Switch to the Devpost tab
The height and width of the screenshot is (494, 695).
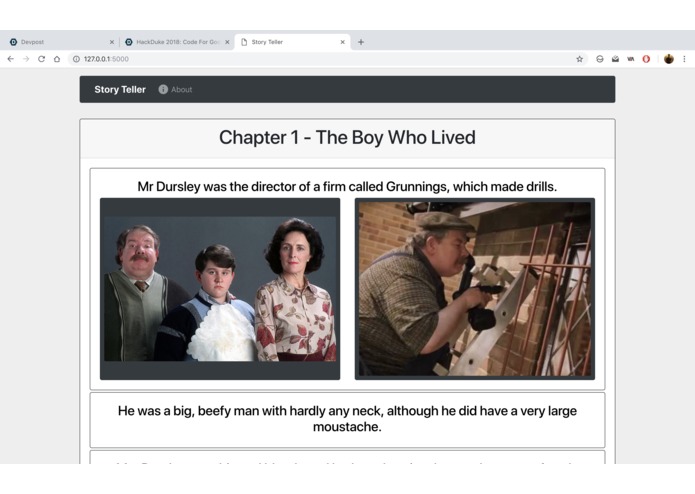(60, 42)
